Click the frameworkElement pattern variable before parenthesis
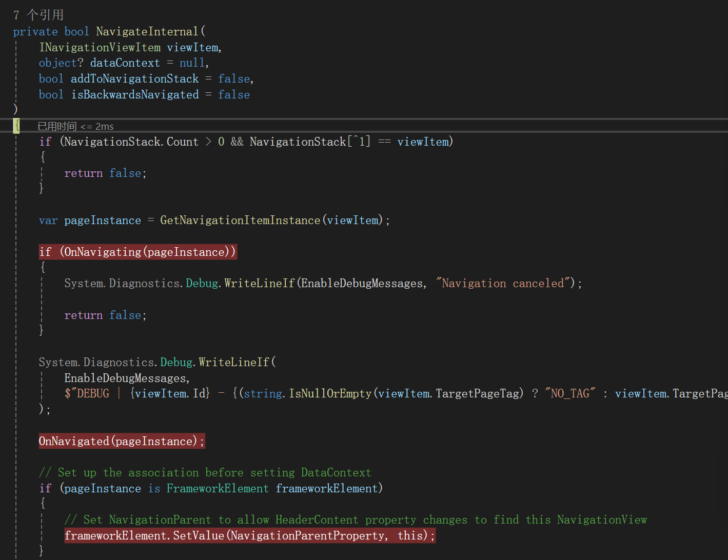Viewport: 728px width, 560px height. coord(327,489)
